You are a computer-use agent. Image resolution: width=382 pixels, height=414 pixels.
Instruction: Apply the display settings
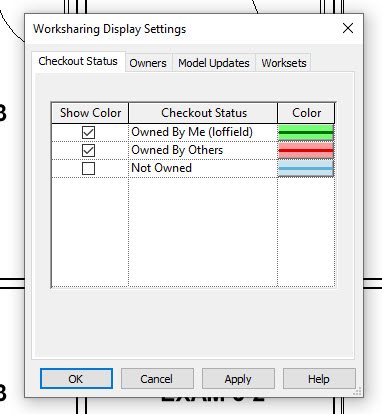click(x=238, y=379)
